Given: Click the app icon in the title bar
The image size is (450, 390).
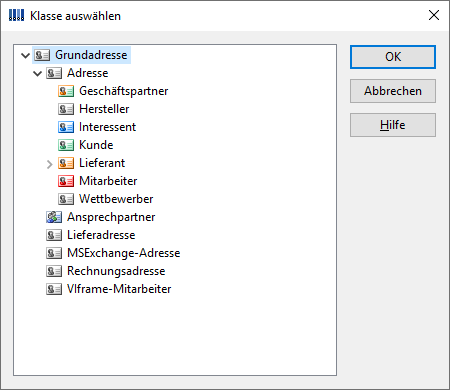Looking at the screenshot, I should pos(16,15).
